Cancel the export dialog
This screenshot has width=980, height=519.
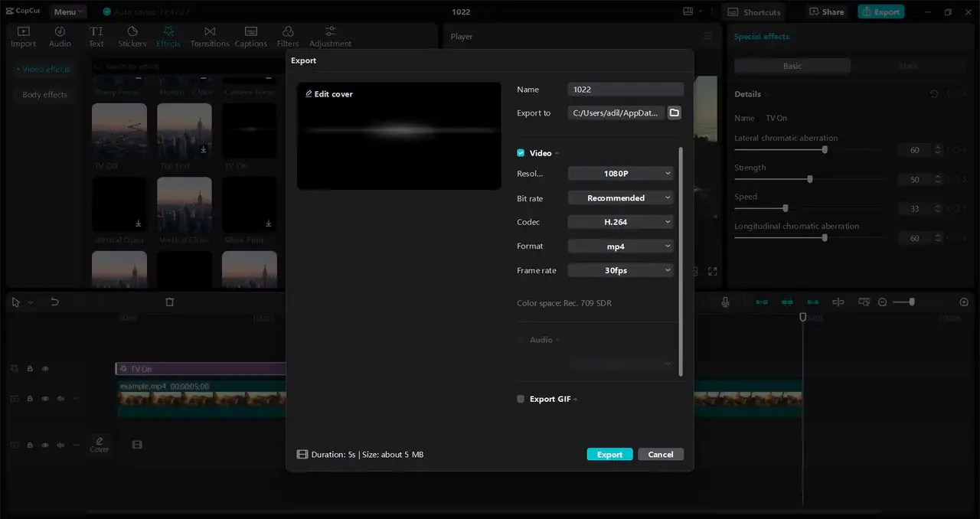pos(660,454)
